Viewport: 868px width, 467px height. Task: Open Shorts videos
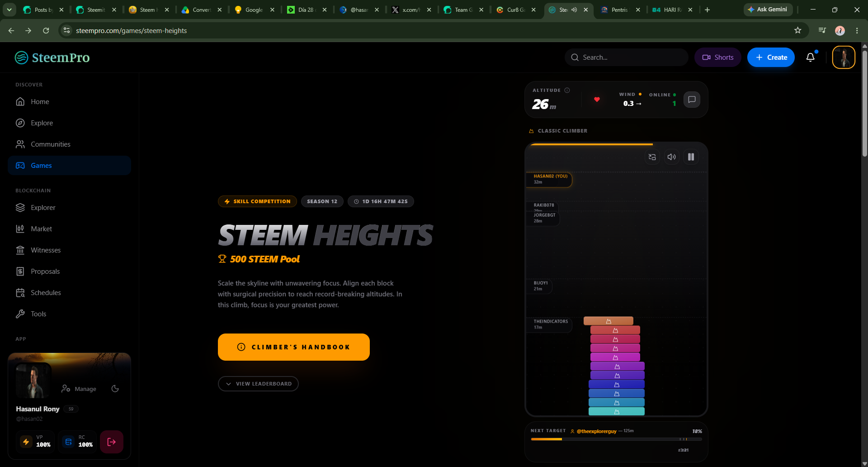[717, 57]
